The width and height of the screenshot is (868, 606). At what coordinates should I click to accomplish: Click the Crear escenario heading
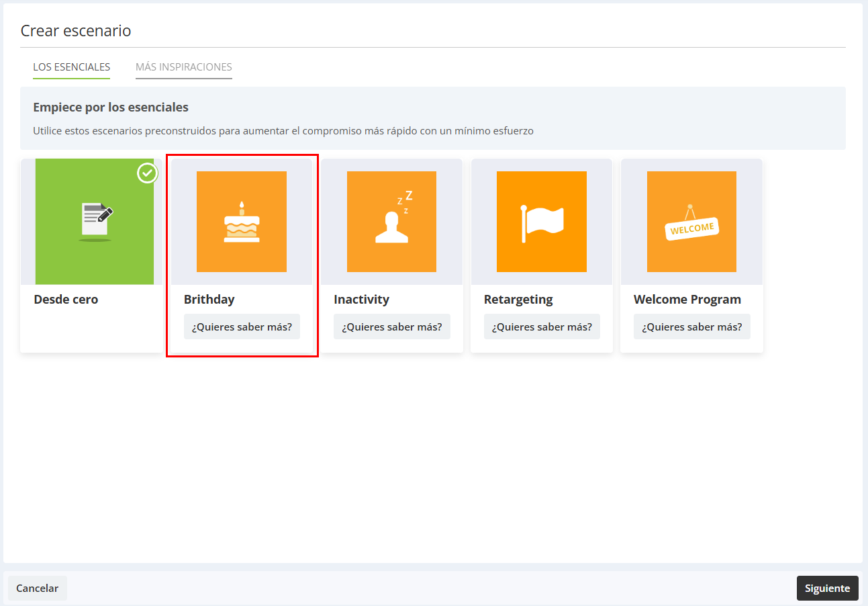[76, 31]
